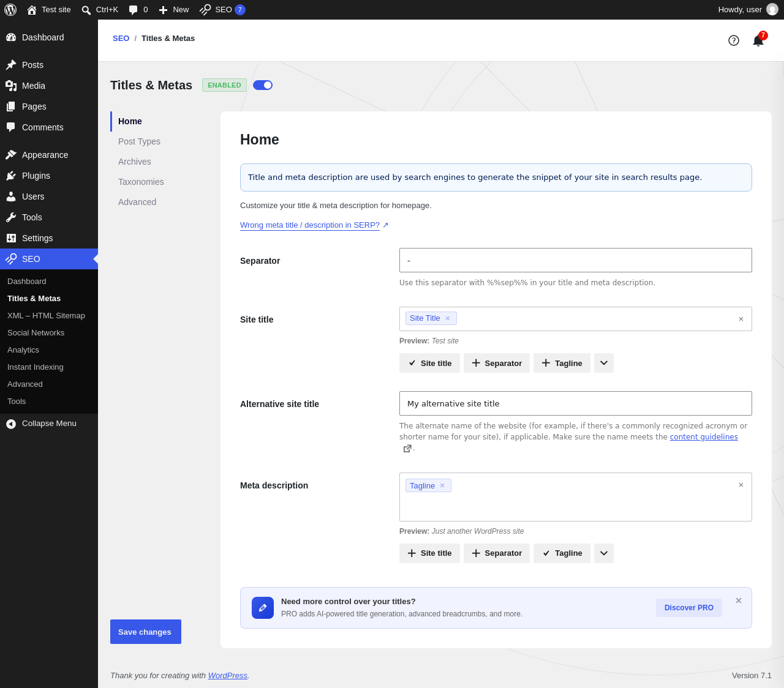Visit Test site from admin bar
The width and height of the screenshot is (784, 688).
pyautogui.click(x=49, y=10)
